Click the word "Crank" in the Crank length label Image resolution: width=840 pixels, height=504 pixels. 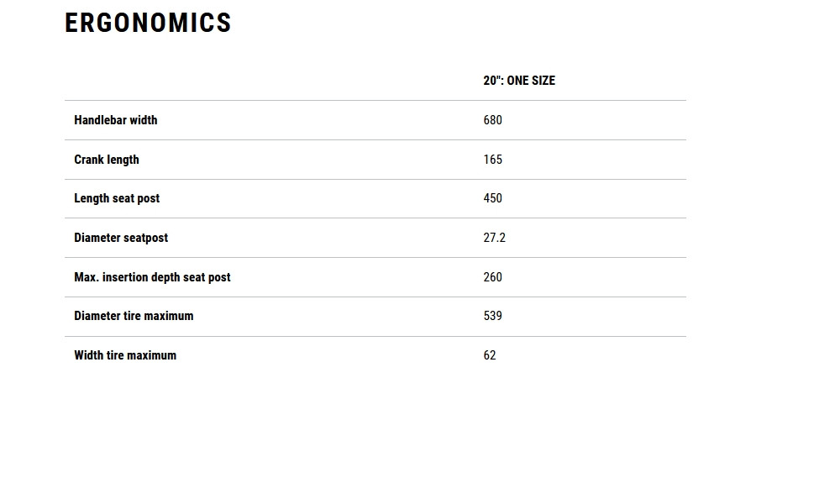(x=89, y=160)
